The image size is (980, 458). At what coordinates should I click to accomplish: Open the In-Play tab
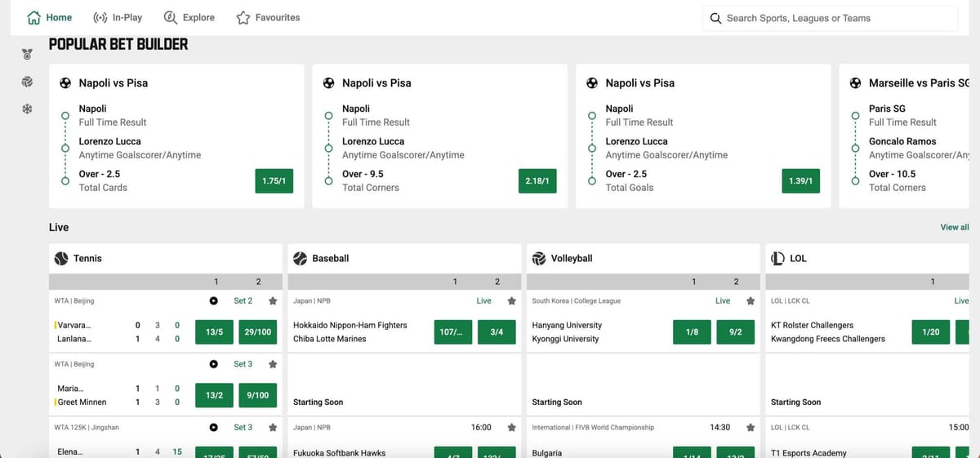tap(117, 17)
